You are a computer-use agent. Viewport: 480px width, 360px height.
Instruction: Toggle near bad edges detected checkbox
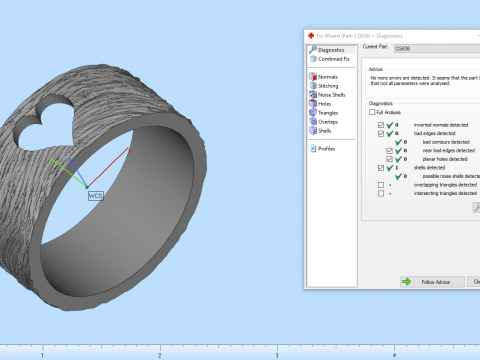point(389,151)
